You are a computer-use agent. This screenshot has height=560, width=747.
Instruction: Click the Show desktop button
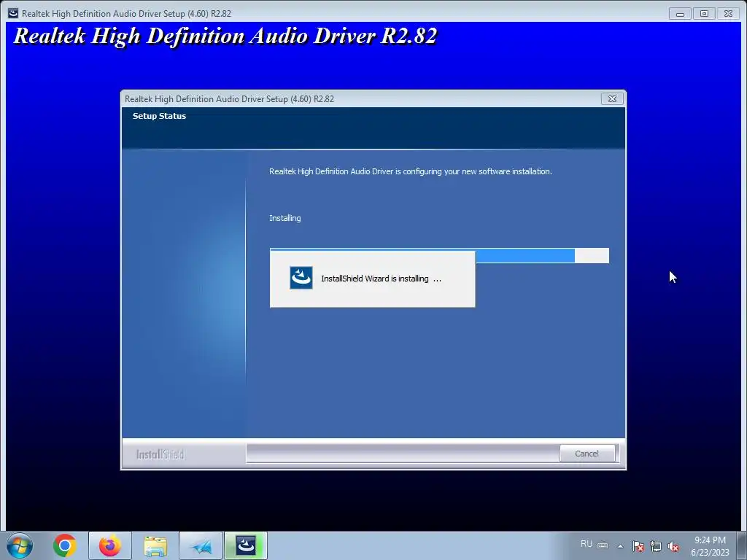[742, 545]
